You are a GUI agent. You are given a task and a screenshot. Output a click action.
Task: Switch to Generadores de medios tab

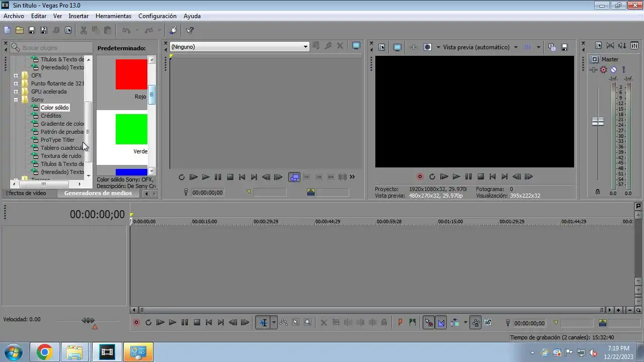[x=98, y=193]
